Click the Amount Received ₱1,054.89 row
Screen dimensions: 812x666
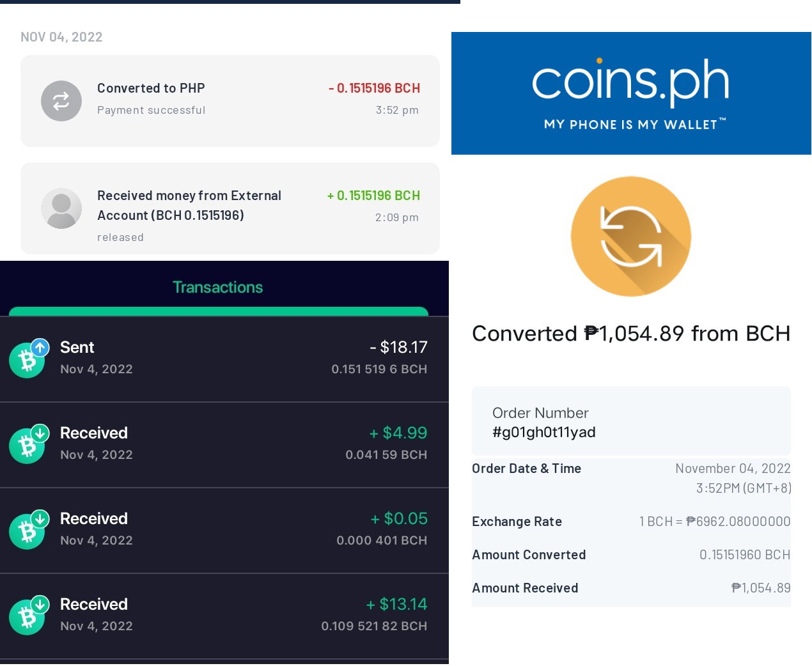tap(631, 588)
